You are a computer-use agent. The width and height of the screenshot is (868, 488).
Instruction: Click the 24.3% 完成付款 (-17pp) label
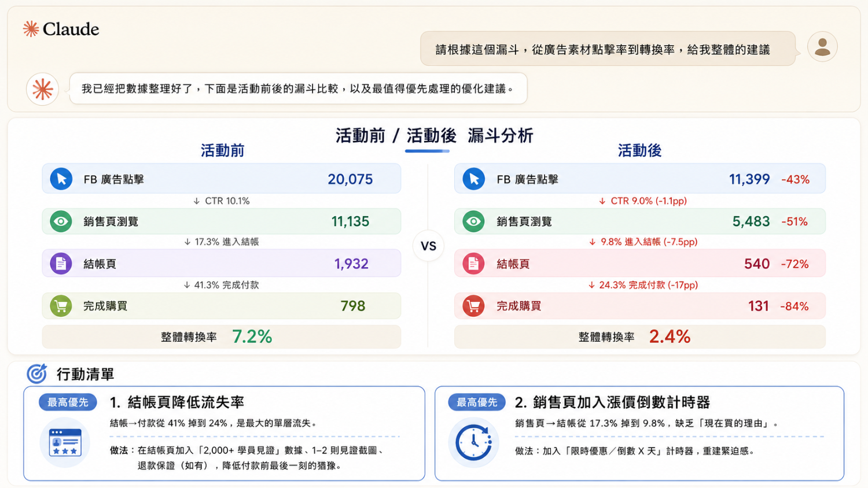pyautogui.click(x=643, y=285)
